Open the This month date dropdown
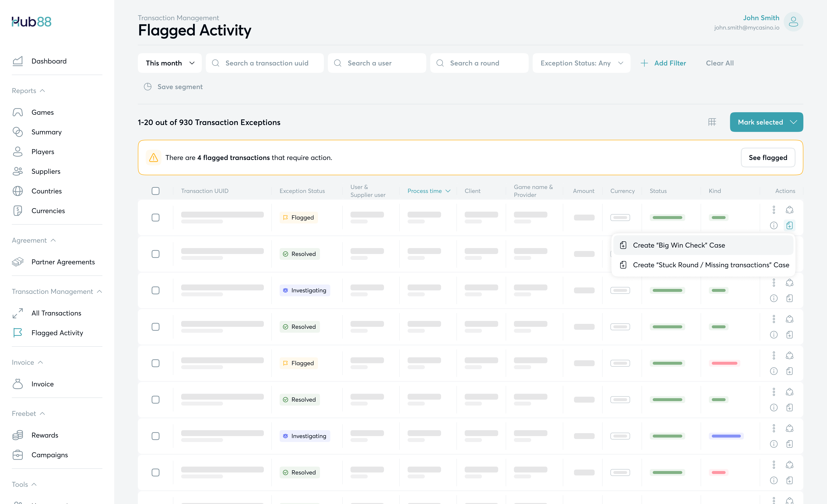This screenshot has height=504, width=827. 170,63
